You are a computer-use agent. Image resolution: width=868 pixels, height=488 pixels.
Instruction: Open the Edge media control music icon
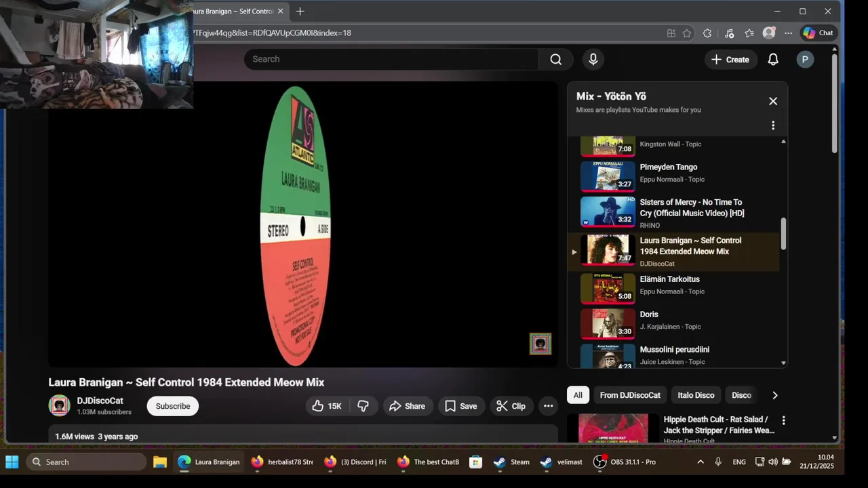729,33
